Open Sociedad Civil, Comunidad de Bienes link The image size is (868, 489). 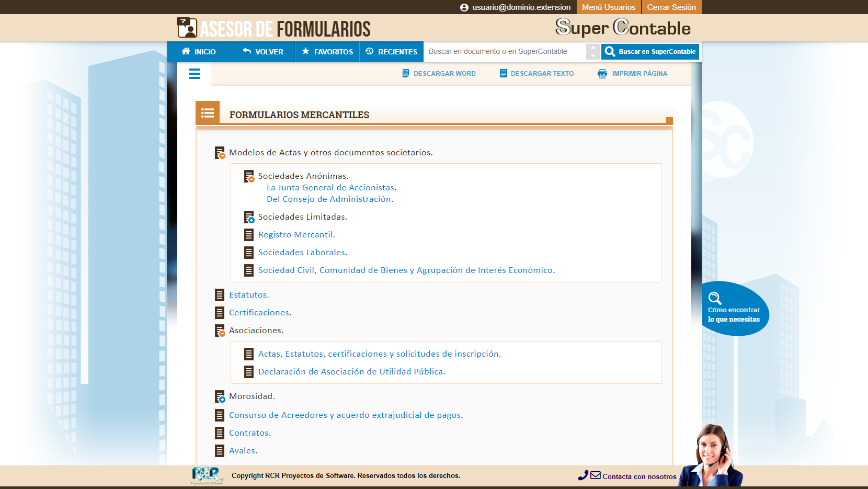[405, 270]
